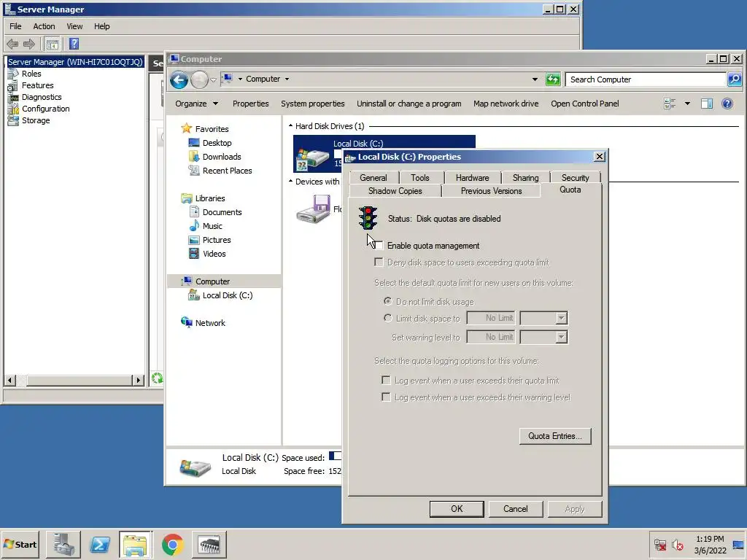Collapse the Hard Disk Drives group
This screenshot has height=560, width=747.
click(290, 125)
